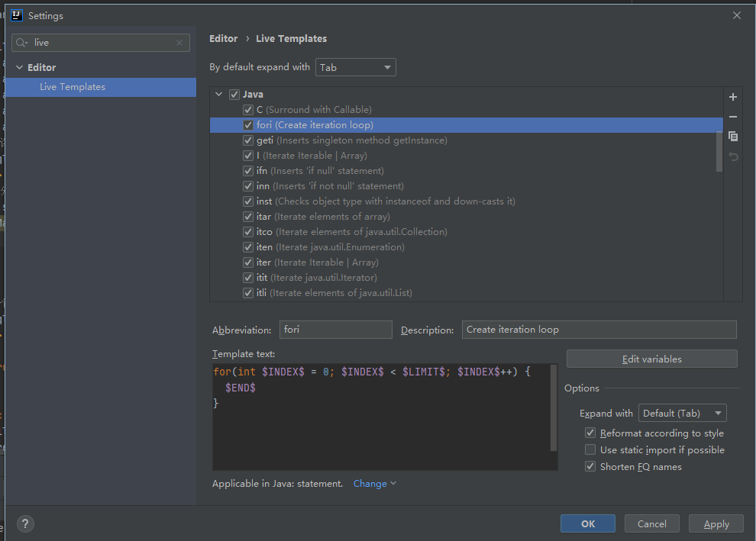
Task: Open the Expand with Default (Tab) dropdown
Action: click(x=682, y=413)
